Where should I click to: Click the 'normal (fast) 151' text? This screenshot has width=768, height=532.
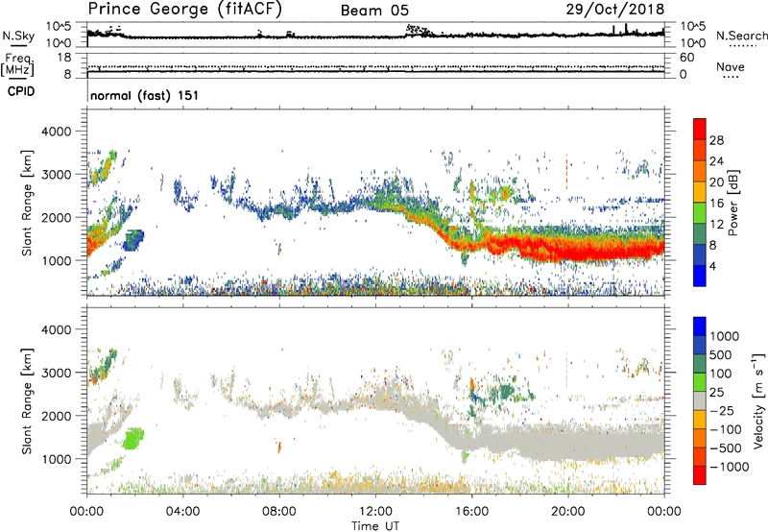[145, 95]
